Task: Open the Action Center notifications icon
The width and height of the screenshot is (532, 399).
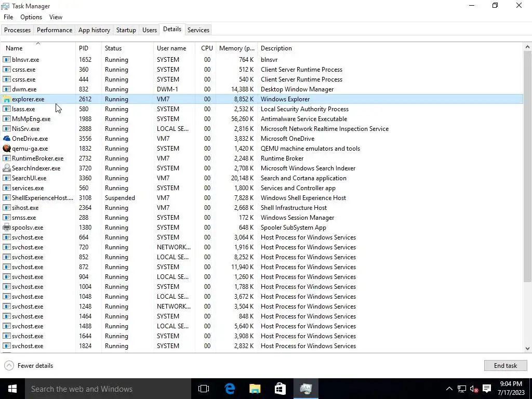Action: point(487,389)
